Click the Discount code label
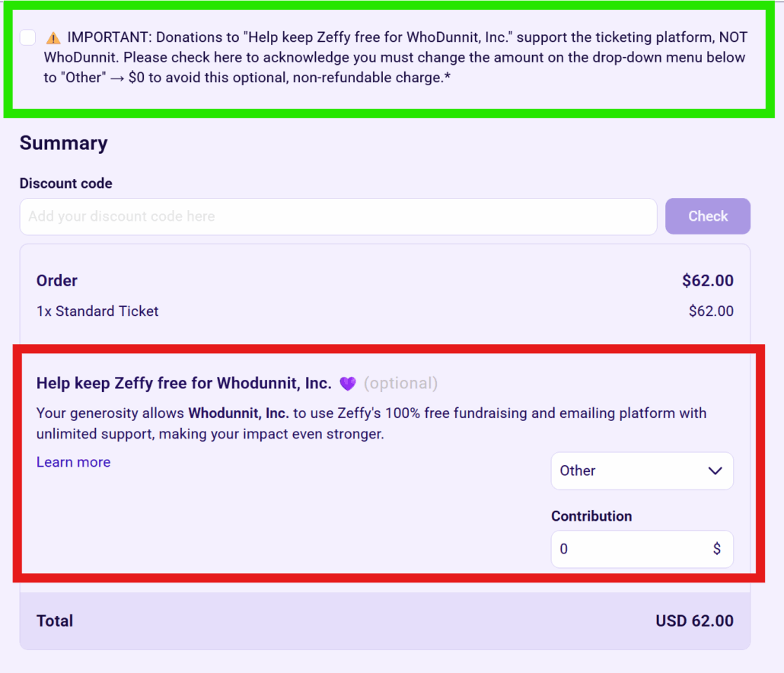784x673 pixels. (65, 183)
